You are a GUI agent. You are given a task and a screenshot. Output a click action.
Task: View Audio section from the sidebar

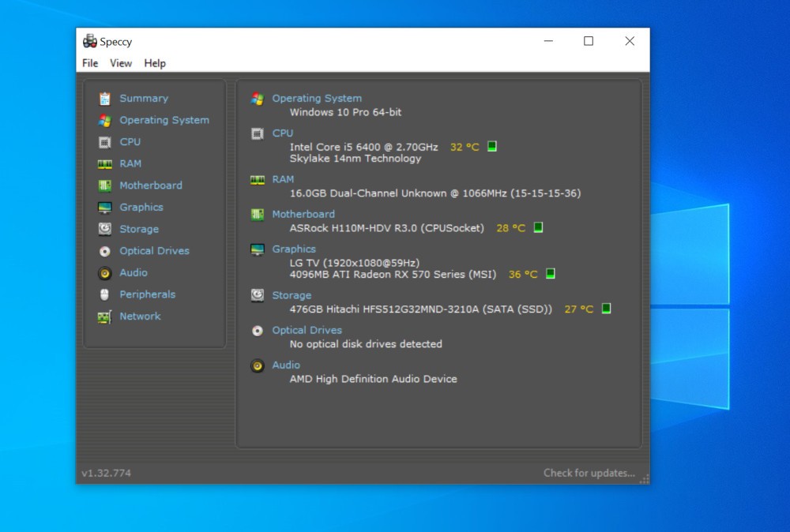[134, 273]
